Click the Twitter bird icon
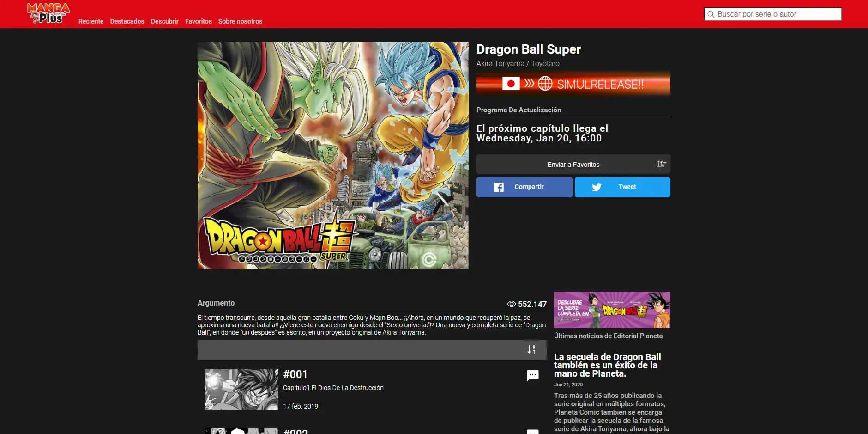 [x=597, y=187]
